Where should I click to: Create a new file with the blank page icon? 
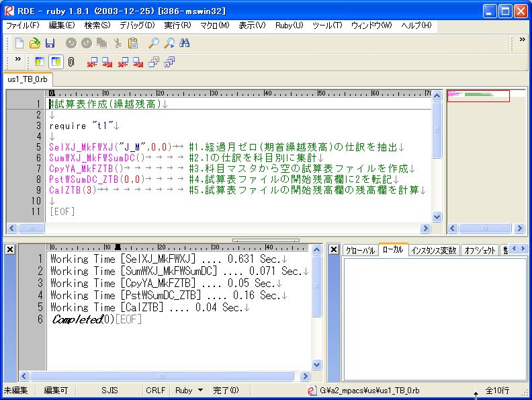(19, 43)
